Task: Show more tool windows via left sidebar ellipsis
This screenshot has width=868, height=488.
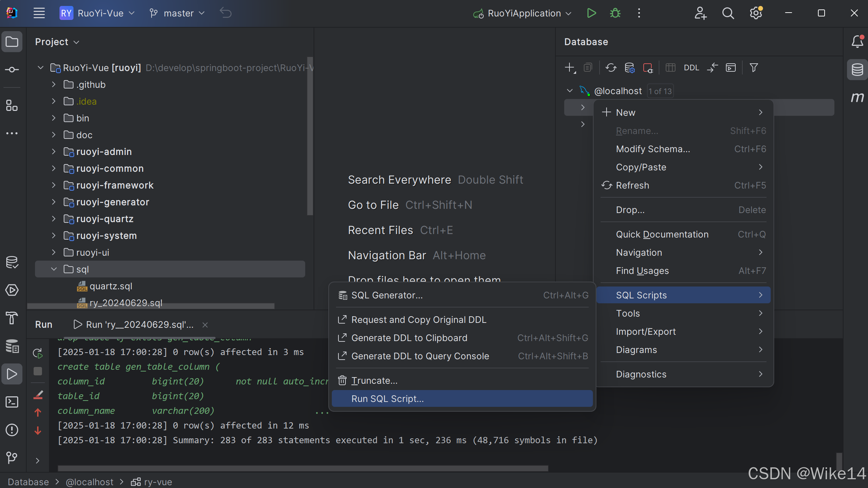Action: [x=12, y=133]
